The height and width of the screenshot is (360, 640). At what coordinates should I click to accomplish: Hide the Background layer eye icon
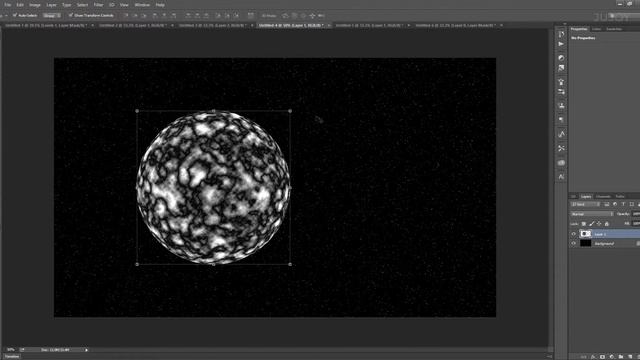573,243
